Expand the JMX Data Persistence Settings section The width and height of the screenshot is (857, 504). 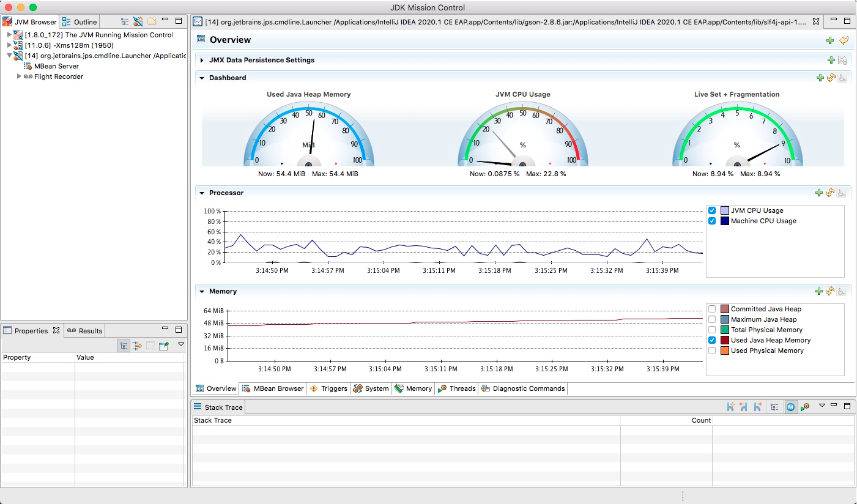(202, 61)
